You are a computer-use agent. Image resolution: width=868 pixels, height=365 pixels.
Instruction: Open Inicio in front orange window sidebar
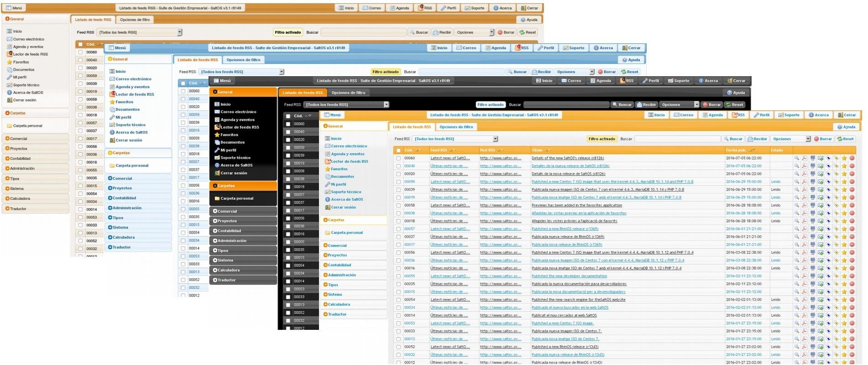(x=336, y=138)
